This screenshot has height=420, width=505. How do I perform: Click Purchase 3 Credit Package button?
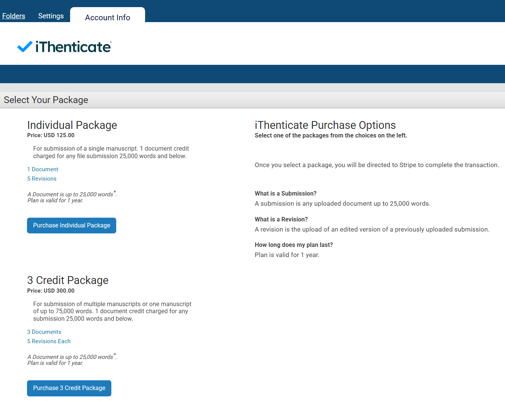[69, 388]
